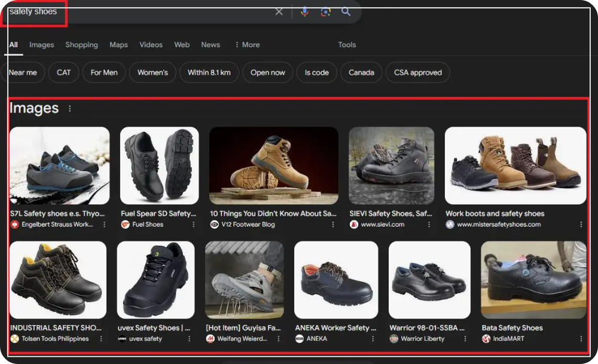Apply the Women's filter chip
The width and height of the screenshot is (598, 364).
point(152,72)
